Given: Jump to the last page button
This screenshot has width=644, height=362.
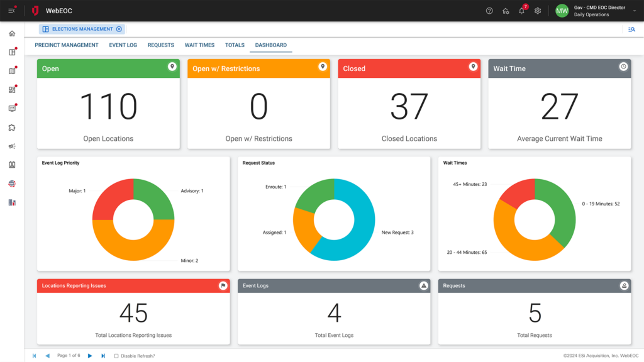Looking at the screenshot, I should pos(103,356).
